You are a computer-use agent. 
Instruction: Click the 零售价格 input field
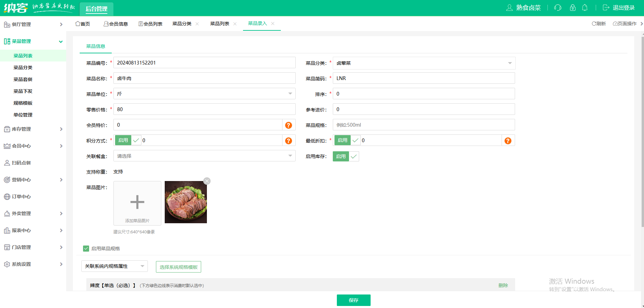tap(204, 109)
